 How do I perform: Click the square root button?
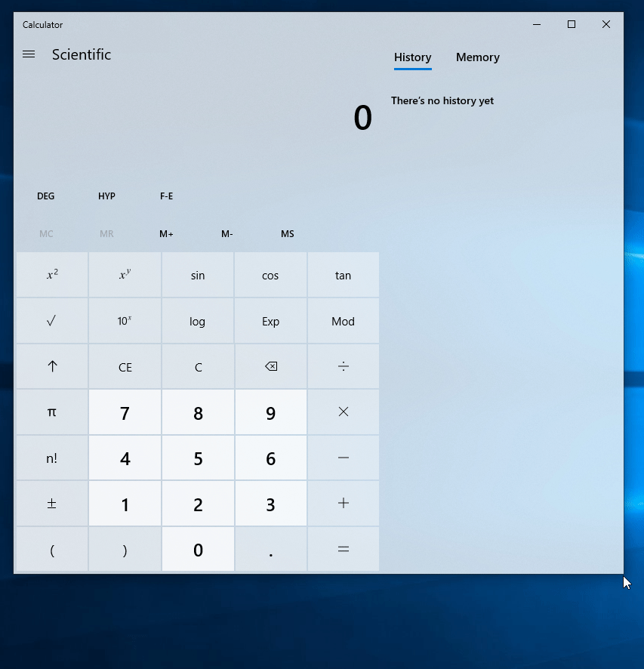point(52,321)
